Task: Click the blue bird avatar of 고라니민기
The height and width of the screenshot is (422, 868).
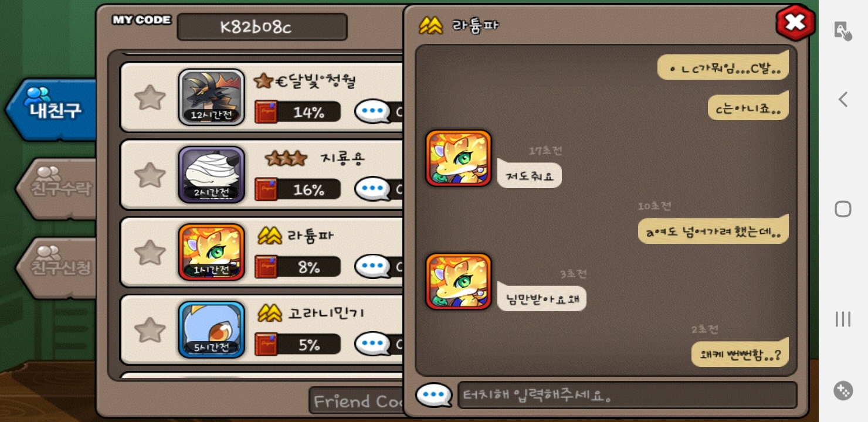Action: tap(211, 329)
